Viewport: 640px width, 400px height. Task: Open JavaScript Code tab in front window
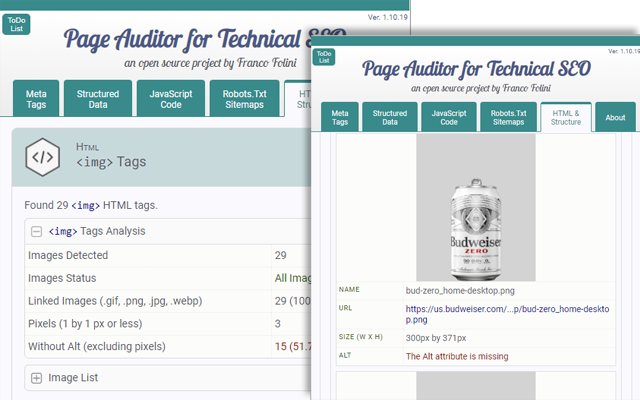[x=449, y=117]
